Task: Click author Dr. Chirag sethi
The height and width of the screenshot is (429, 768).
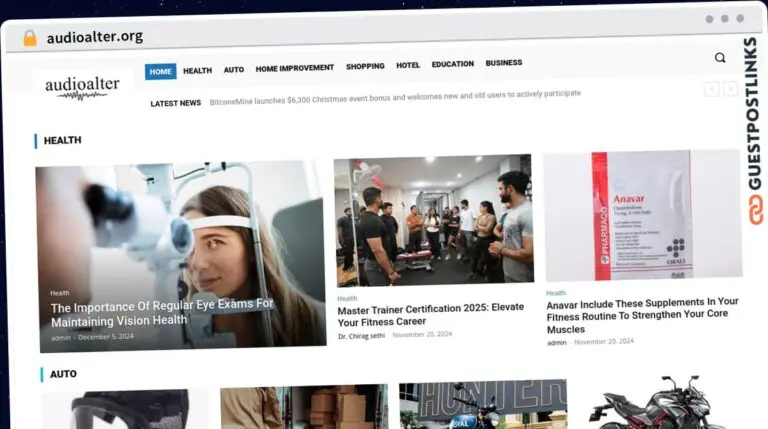Action: pyautogui.click(x=361, y=336)
